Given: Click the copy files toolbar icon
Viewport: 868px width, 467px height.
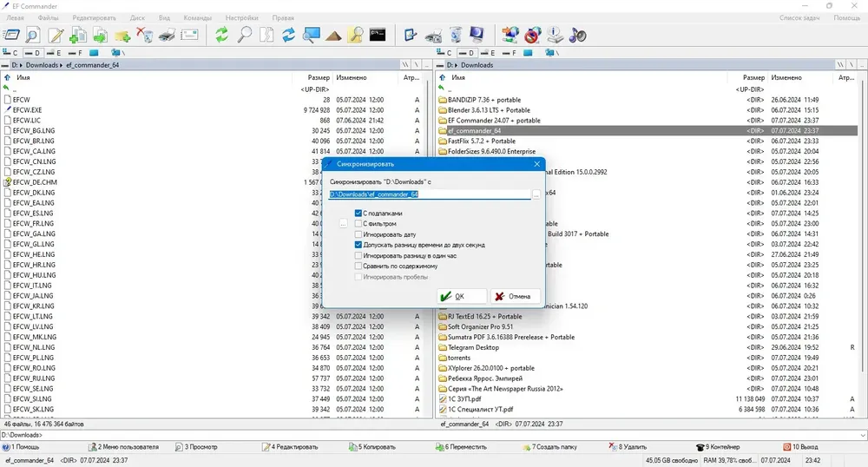Looking at the screenshot, I should 77,36.
